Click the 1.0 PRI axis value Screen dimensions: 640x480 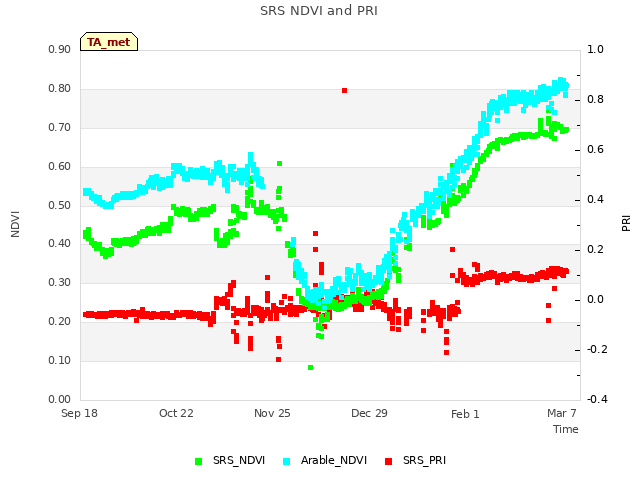(596, 49)
